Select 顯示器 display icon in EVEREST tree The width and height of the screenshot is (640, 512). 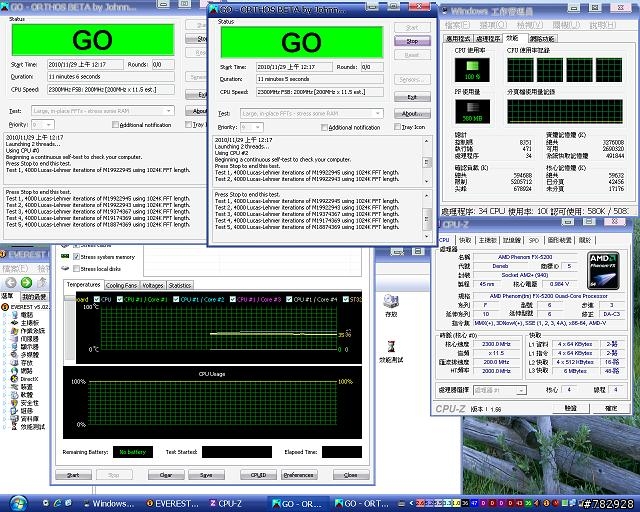click(15, 347)
